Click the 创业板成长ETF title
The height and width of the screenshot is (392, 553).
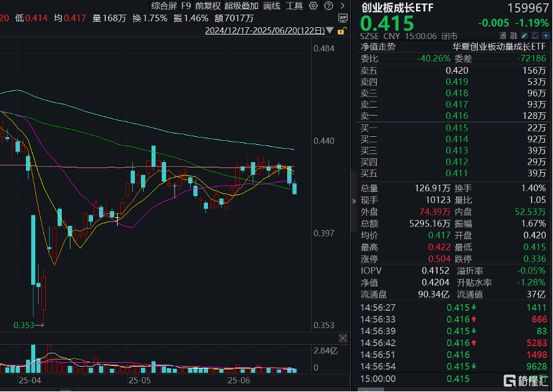pyautogui.click(x=397, y=8)
